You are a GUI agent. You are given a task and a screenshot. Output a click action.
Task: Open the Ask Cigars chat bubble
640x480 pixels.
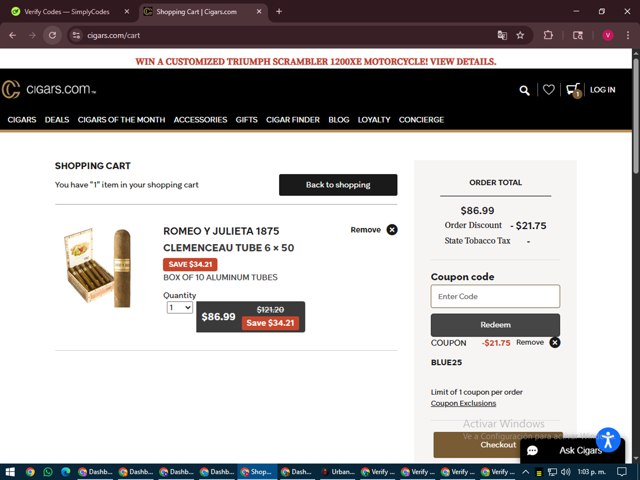(x=571, y=450)
